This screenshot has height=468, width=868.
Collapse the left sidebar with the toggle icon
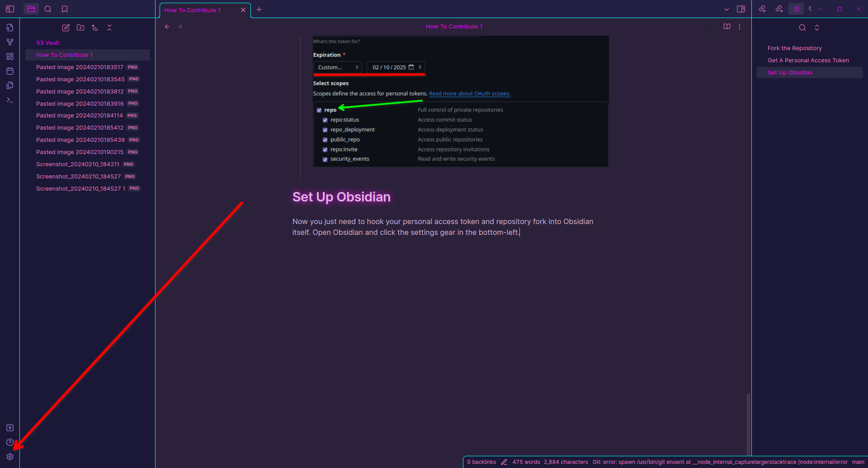point(10,9)
